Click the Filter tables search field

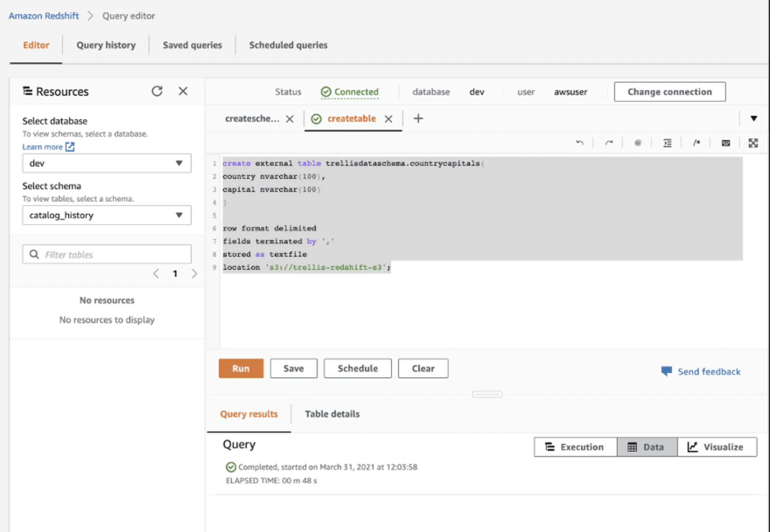[107, 254]
